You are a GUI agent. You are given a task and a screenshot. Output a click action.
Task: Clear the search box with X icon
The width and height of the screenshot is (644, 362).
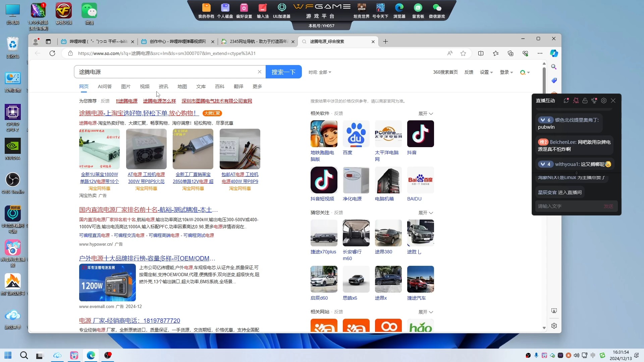click(259, 72)
